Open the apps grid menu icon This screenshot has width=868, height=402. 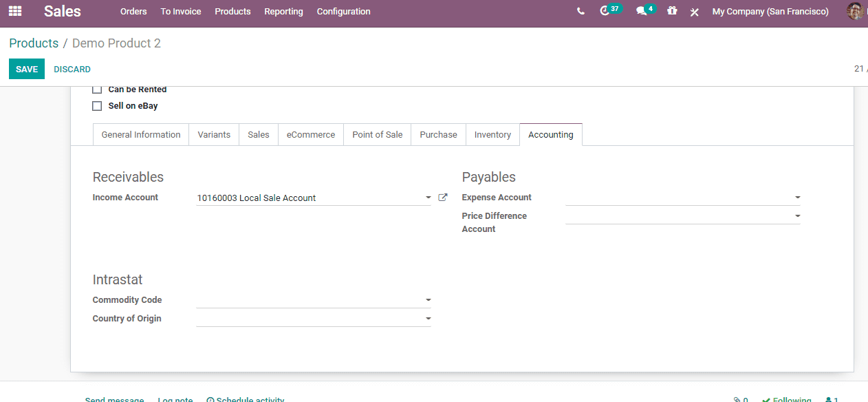click(14, 11)
